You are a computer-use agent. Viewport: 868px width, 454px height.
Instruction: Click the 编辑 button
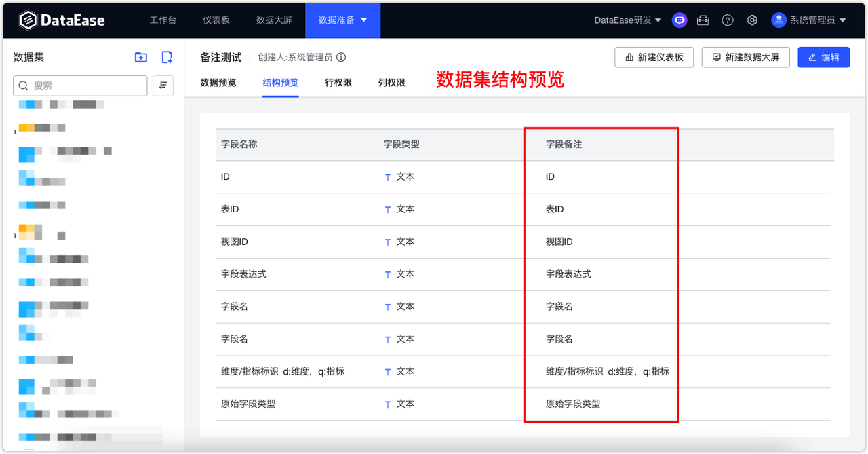[823, 57]
